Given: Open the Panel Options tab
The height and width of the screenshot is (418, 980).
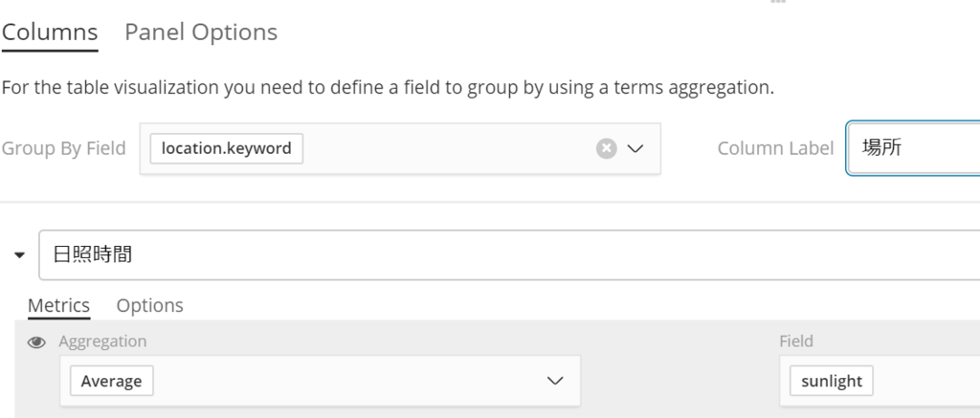Looking at the screenshot, I should click(201, 32).
